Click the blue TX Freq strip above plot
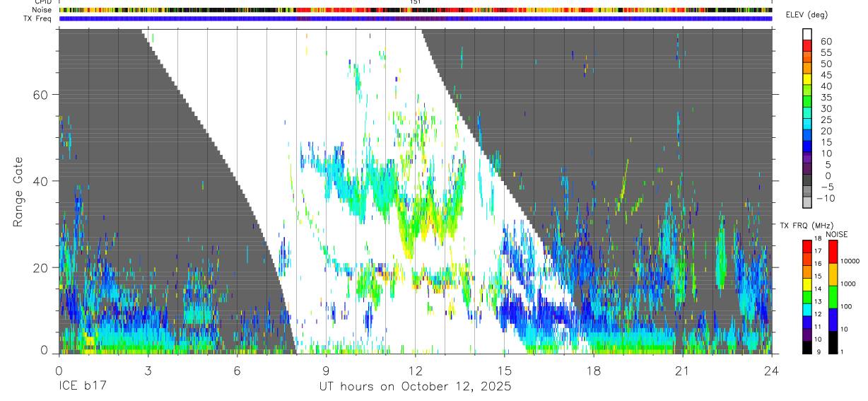868x401 pixels. pos(416,18)
